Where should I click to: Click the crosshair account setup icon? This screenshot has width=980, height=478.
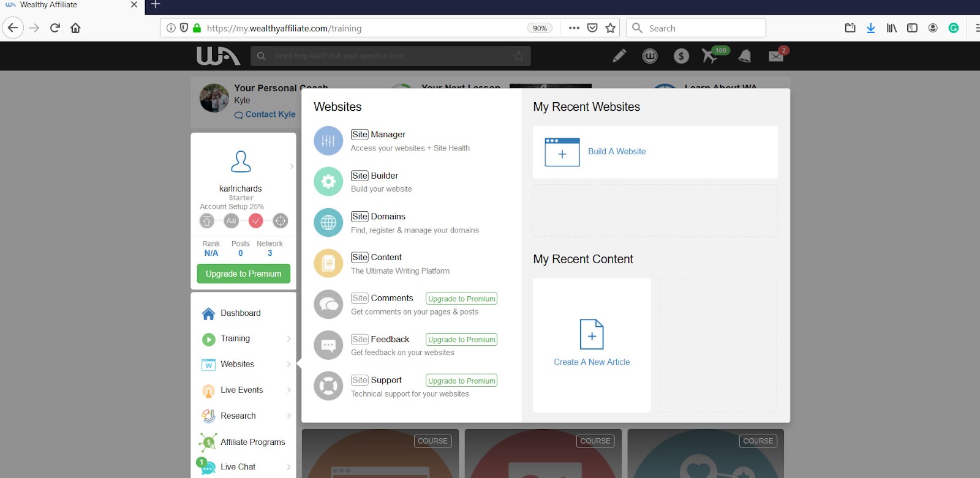click(x=281, y=221)
